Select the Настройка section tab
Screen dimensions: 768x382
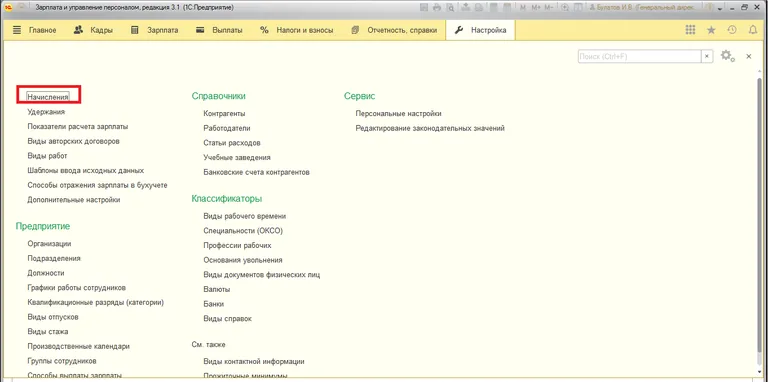click(x=480, y=30)
